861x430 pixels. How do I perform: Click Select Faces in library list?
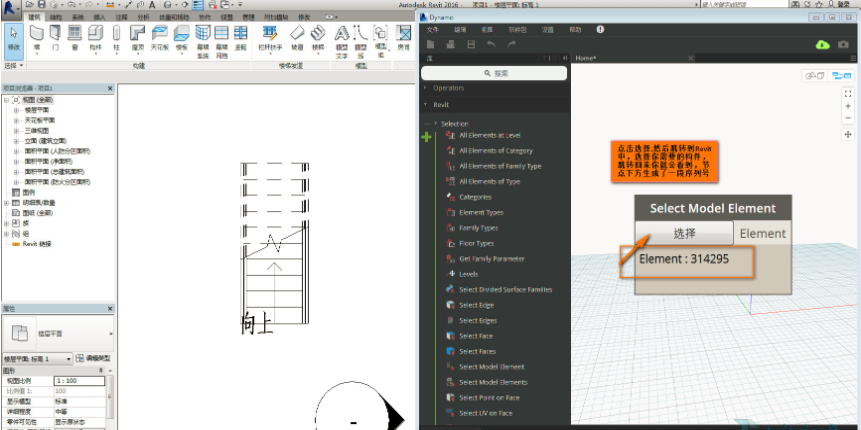(x=477, y=351)
